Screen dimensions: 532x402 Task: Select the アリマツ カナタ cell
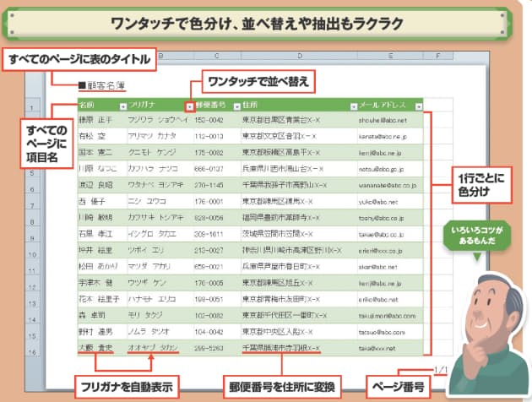click(160, 136)
